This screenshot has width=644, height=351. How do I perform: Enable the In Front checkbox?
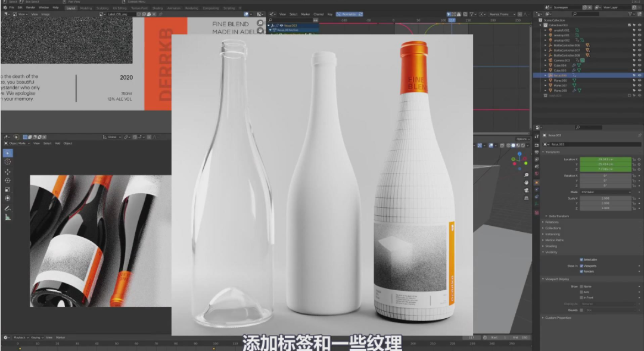[x=581, y=297]
